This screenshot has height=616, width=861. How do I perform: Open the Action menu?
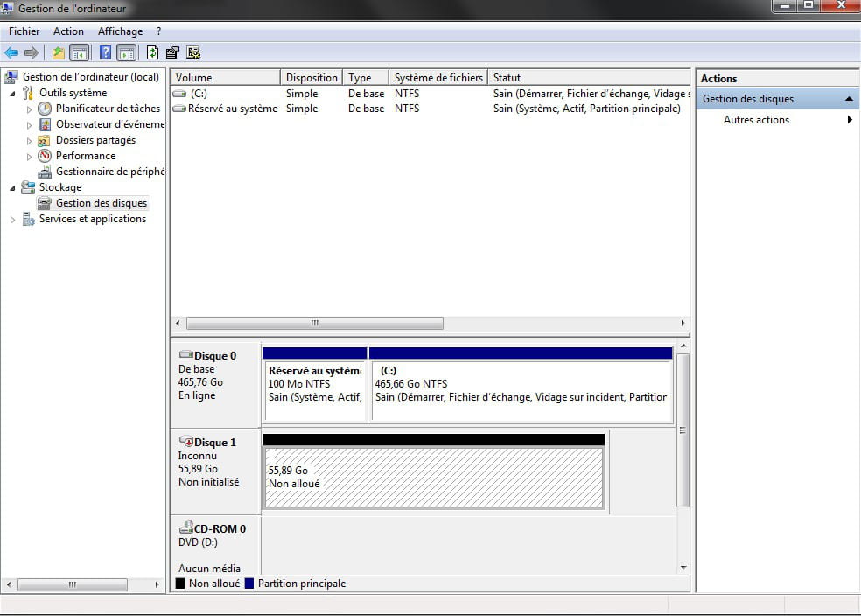[68, 31]
